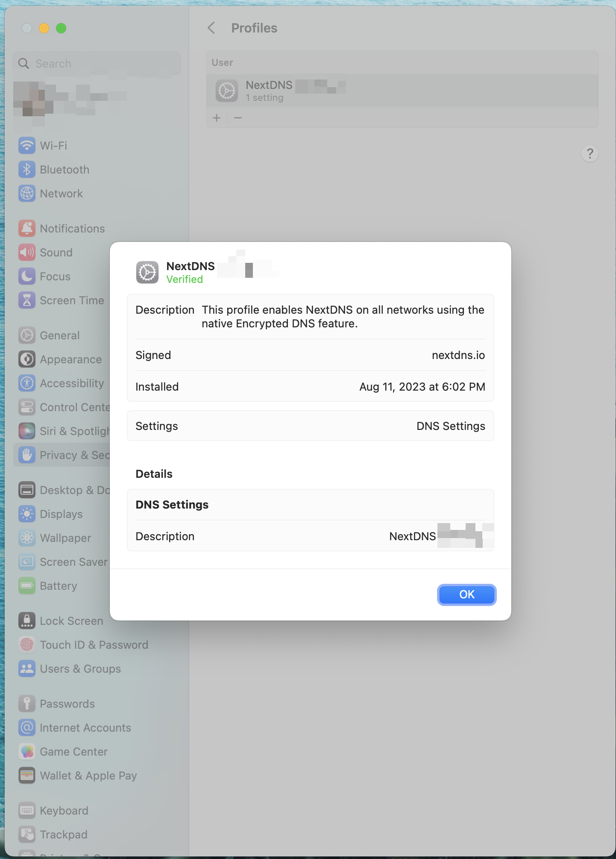
Task: Click 'Aug 11, 2023 at 6:02 PM' installed date
Action: click(422, 387)
